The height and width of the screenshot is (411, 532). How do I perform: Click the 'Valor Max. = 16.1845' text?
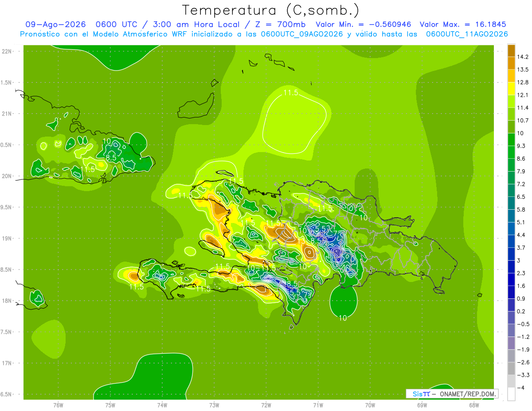click(x=463, y=25)
